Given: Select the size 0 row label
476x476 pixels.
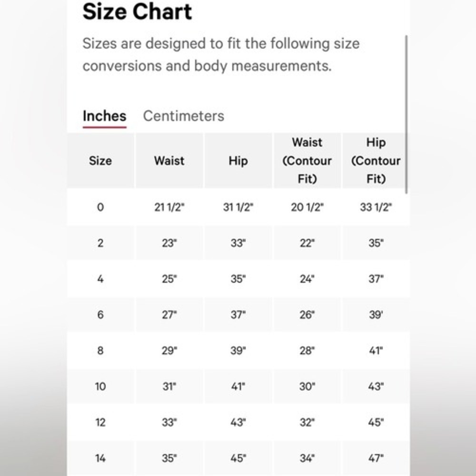Looking at the screenshot, I should pos(100,208).
